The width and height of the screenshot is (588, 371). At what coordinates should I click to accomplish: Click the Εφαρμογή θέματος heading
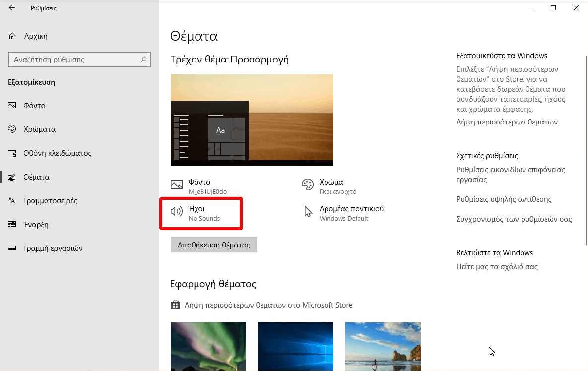tap(213, 284)
